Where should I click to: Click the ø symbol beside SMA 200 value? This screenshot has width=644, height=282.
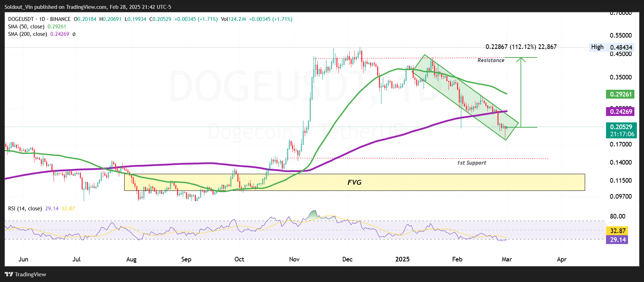(x=74, y=34)
